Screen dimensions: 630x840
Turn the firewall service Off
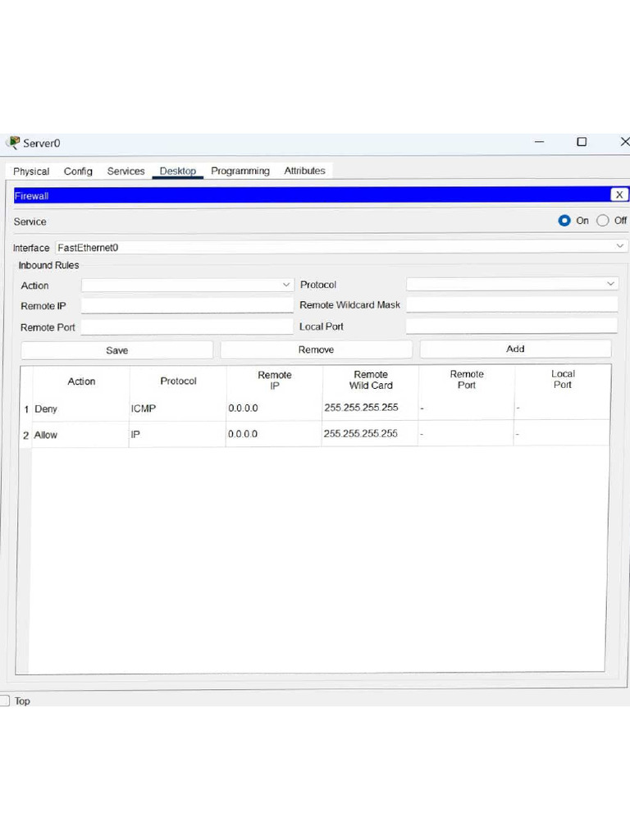[x=603, y=221]
